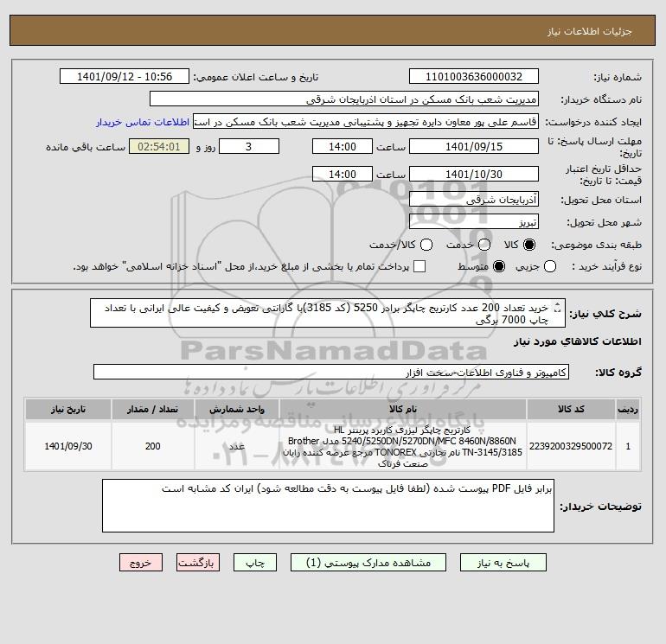
Task: Click the تعداد / مقدار column header
Action: (152, 409)
